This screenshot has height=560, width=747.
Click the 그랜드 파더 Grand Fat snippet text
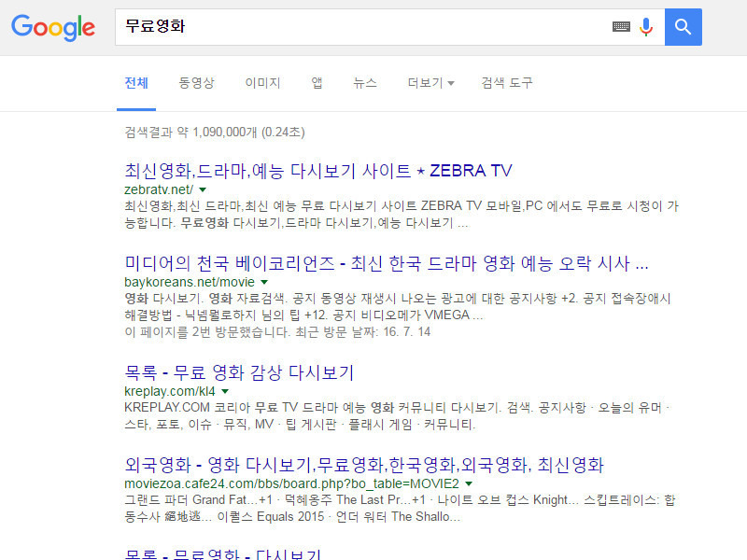400,508
